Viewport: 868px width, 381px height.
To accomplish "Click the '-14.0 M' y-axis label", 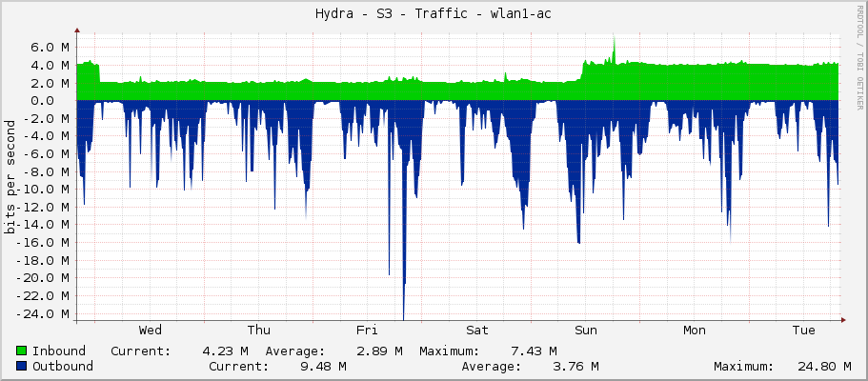I will (x=43, y=225).
